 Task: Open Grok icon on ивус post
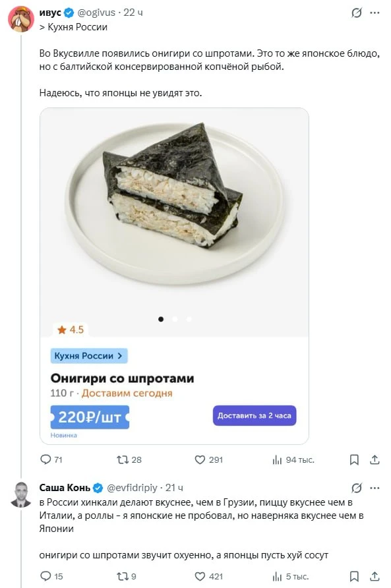point(357,13)
